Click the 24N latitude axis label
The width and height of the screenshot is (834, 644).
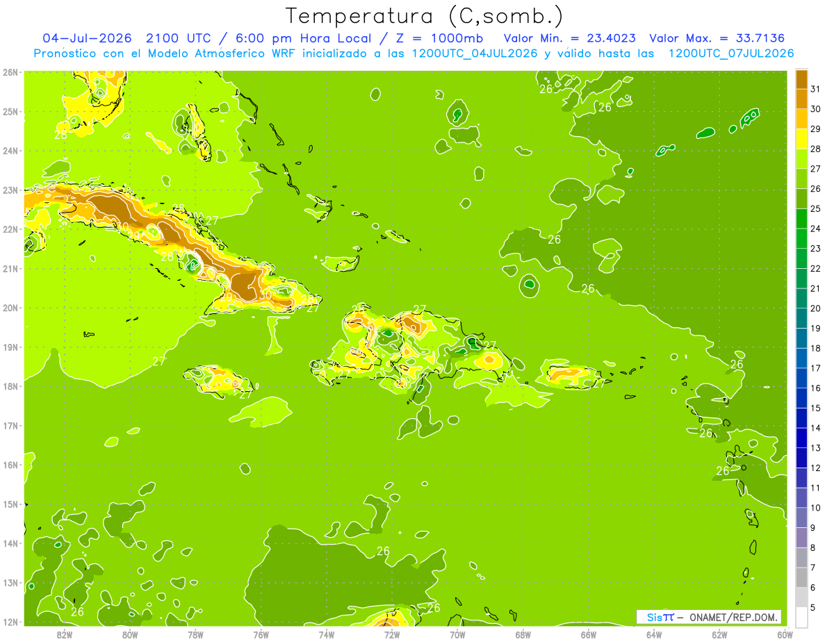10,151
